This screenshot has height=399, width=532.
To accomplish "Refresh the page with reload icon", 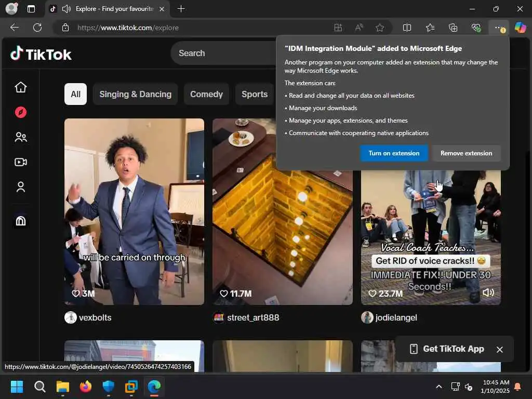I will 37,28.
